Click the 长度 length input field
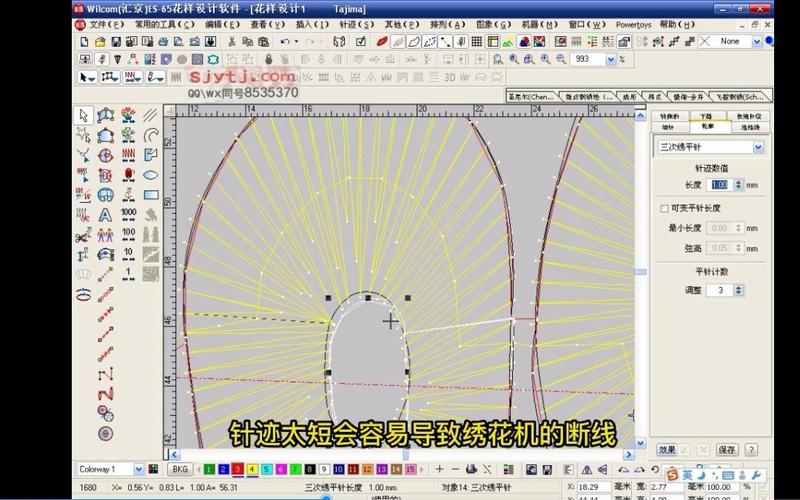Image resolution: width=800 pixels, height=500 pixels. (x=720, y=185)
